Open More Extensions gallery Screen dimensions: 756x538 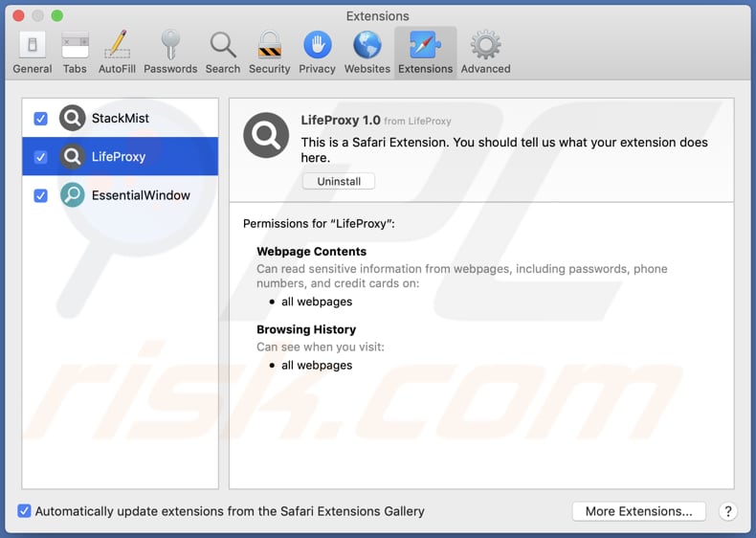[639, 511]
